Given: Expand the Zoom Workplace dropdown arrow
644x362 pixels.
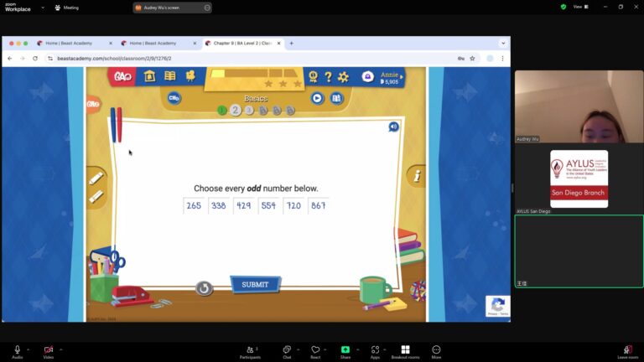Looking at the screenshot, I should [x=43, y=8].
